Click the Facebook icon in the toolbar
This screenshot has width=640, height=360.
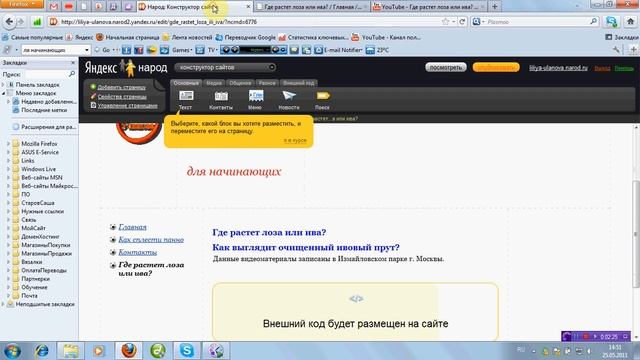pos(127,50)
